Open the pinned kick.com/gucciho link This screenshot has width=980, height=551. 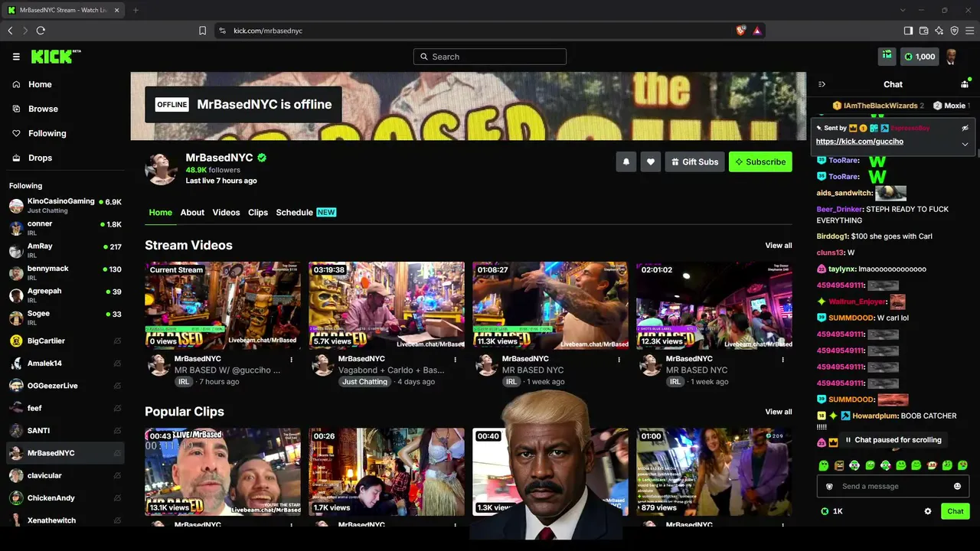(859, 142)
